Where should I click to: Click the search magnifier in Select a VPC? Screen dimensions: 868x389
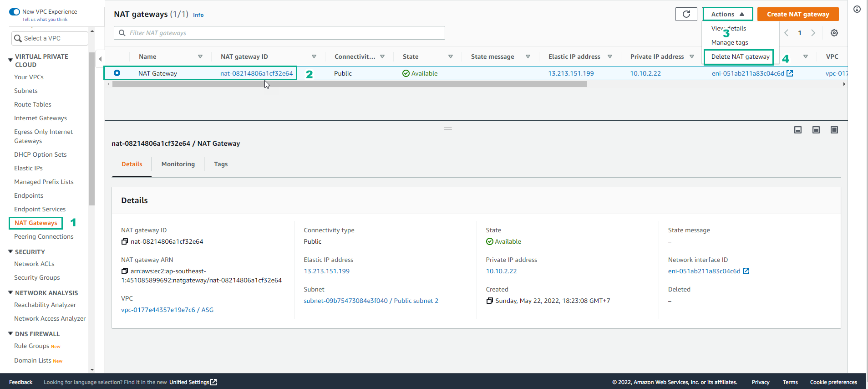tap(18, 38)
